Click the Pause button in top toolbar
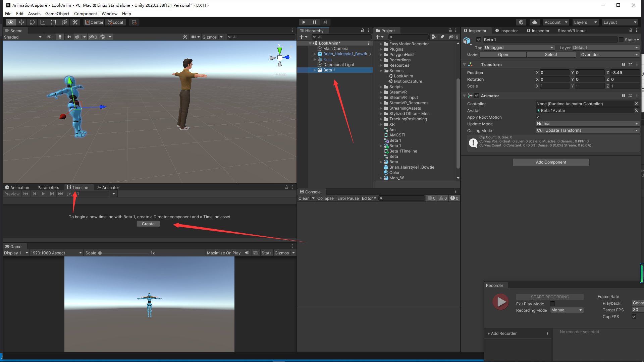The height and width of the screenshot is (362, 644). (x=314, y=22)
